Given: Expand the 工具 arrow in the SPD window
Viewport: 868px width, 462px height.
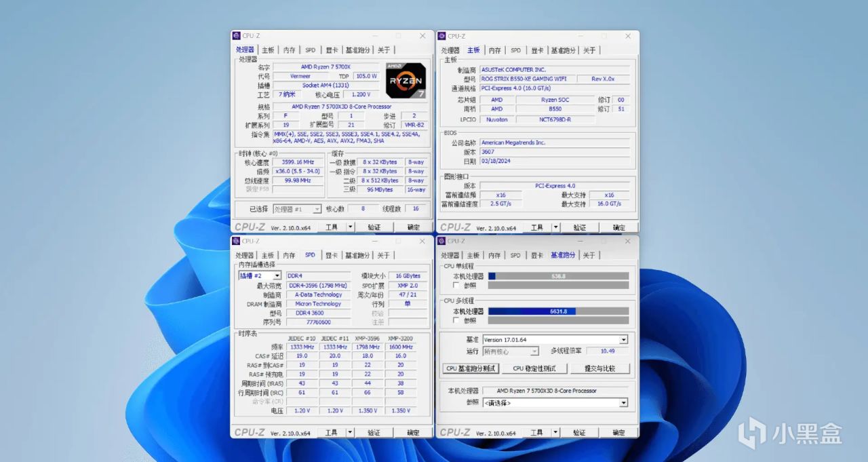Looking at the screenshot, I should [351, 433].
